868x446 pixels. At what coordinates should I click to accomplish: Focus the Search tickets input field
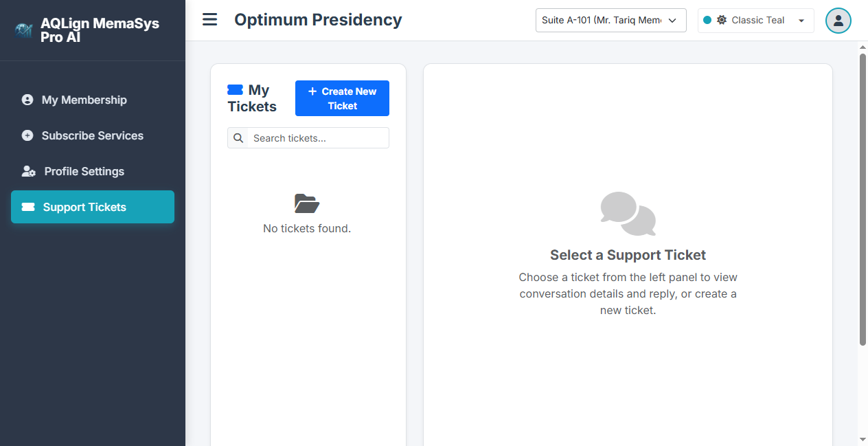319,138
